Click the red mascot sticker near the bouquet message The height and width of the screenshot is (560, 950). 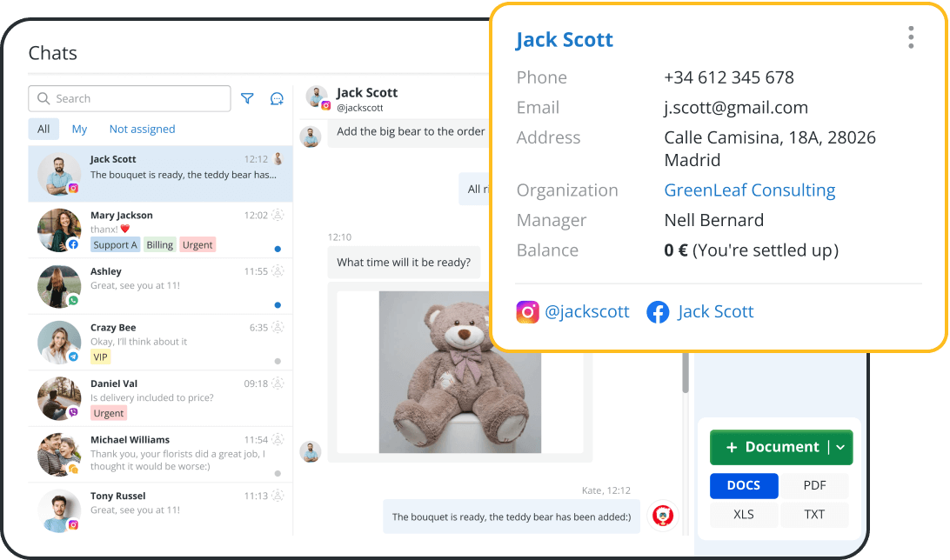click(x=663, y=516)
